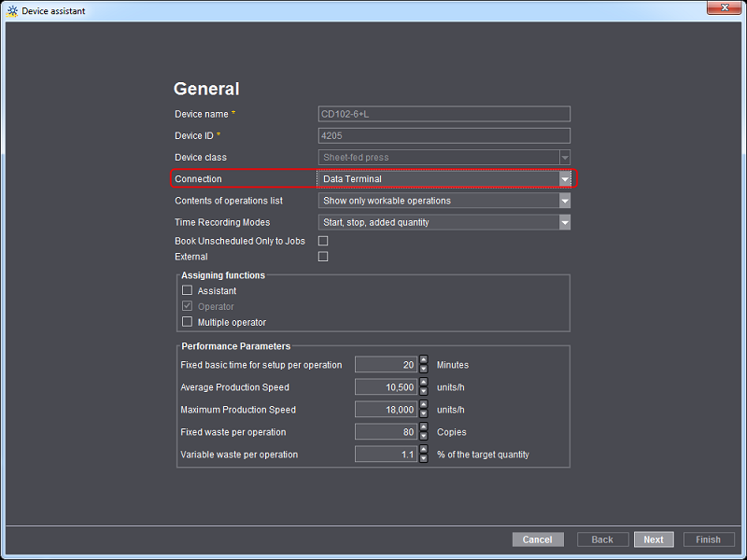Open the Connection dropdown
Viewport: 747px width, 560px height.
[x=565, y=178]
